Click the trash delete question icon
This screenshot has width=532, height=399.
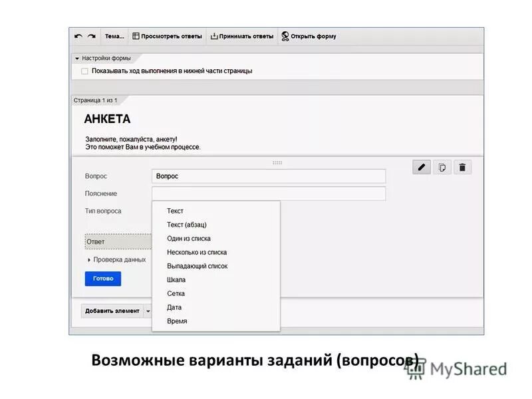[462, 168]
